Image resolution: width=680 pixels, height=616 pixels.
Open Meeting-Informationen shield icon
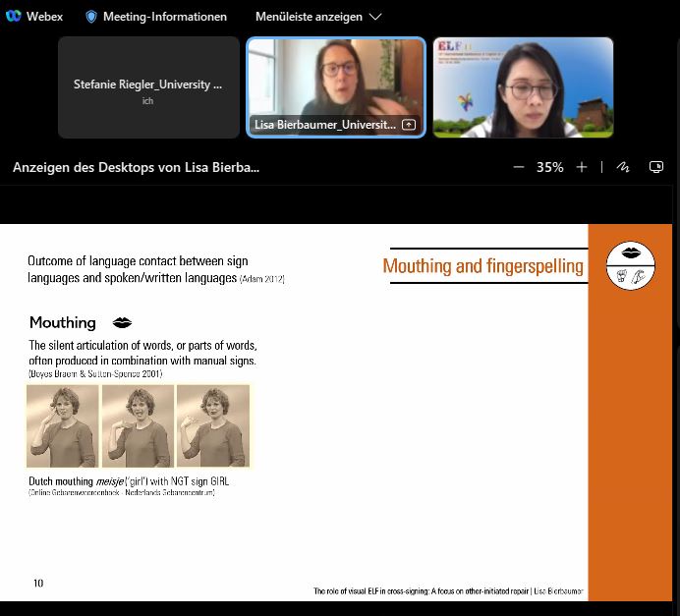pyautogui.click(x=91, y=17)
